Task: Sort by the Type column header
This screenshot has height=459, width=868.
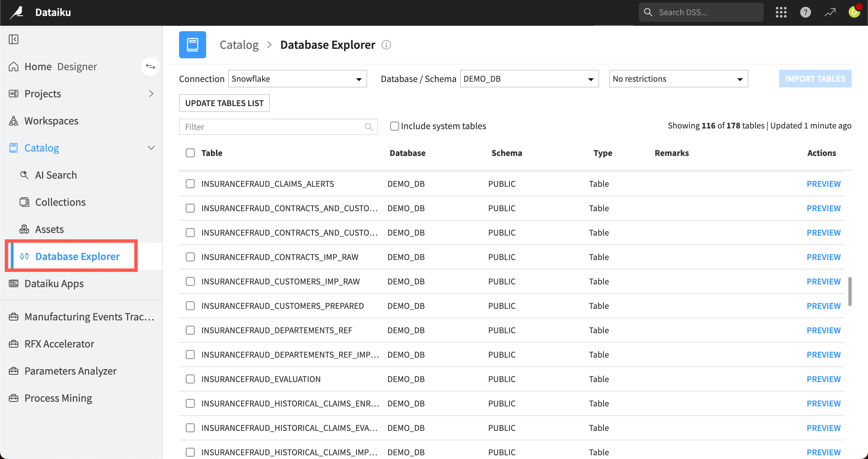Action: coord(603,153)
